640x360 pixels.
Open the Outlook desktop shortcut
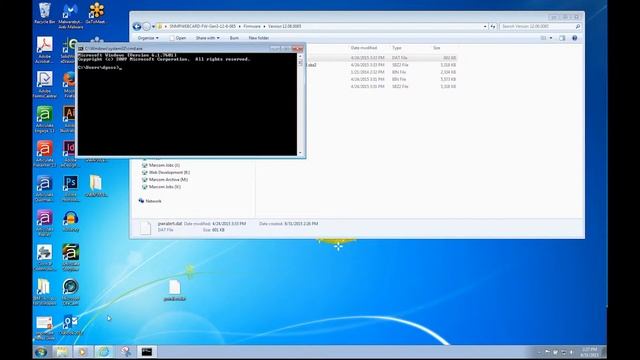71,325
